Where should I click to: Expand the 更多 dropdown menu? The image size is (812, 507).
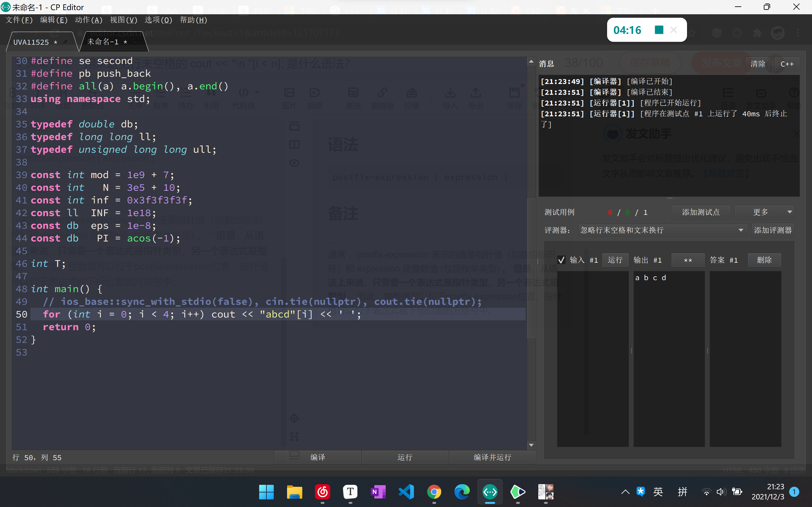point(764,212)
